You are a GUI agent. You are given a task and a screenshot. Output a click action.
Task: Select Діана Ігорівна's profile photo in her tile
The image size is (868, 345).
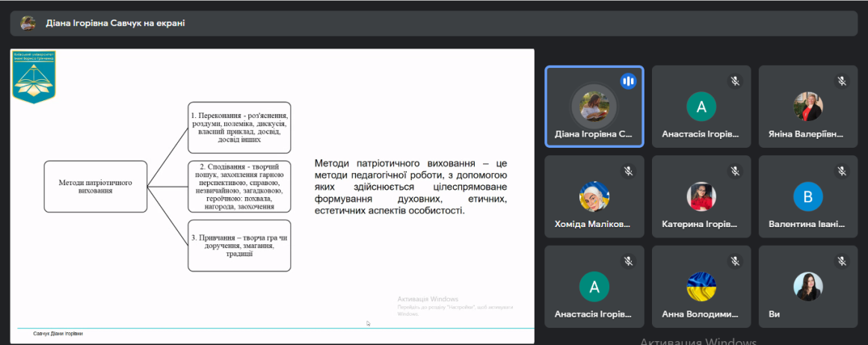click(594, 106)
